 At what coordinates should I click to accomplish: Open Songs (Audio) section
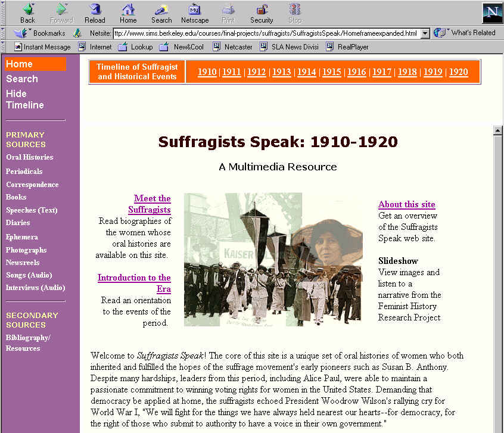(29, 275)
